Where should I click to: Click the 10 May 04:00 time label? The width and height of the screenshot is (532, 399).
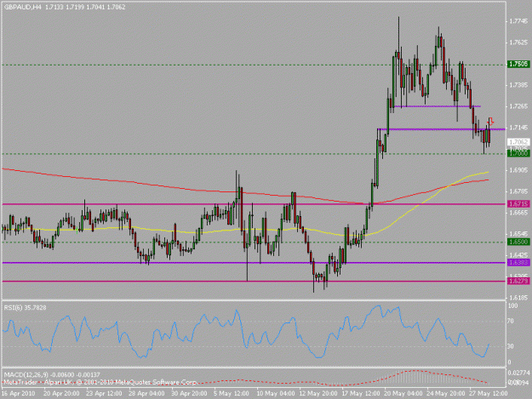tap(274, 393)
